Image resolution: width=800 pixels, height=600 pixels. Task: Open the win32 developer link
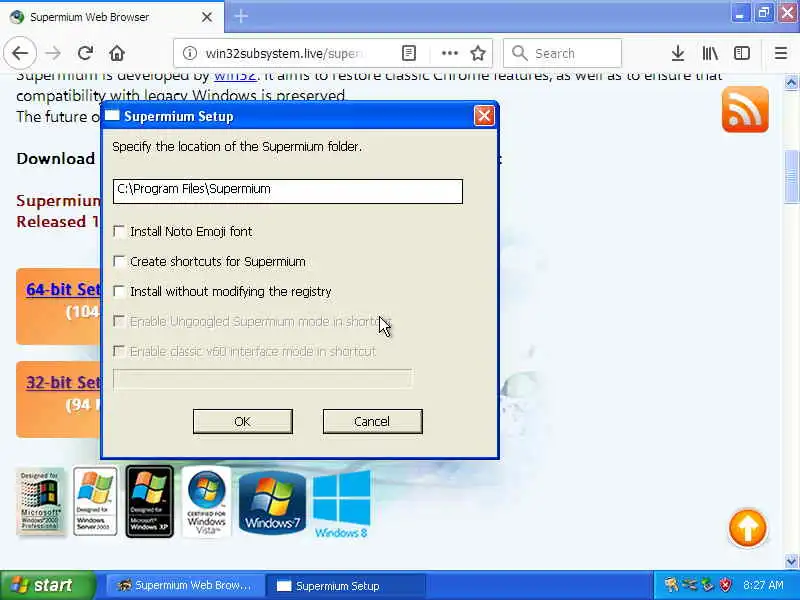[x=235, y=77]
